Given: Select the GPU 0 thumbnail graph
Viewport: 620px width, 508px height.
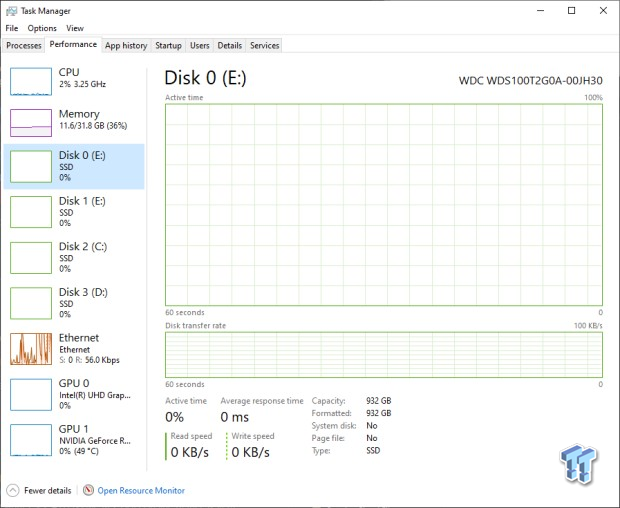Looking at the screenshot, I should click(31, 395).
